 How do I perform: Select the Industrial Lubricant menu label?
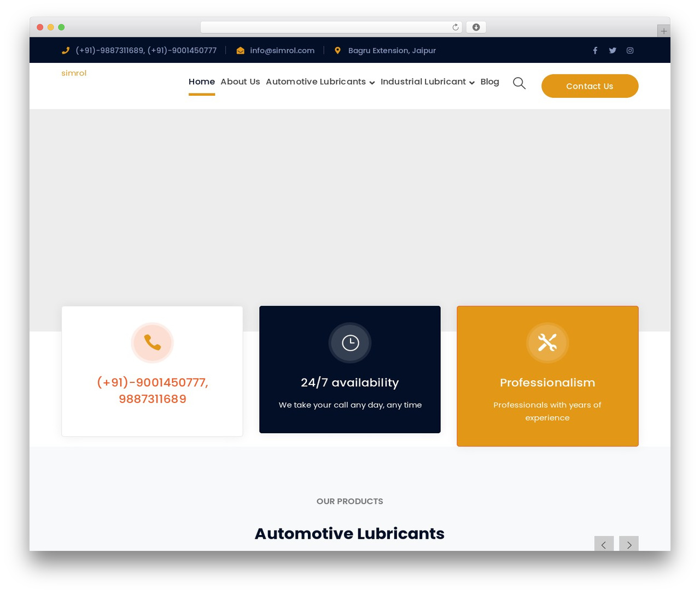click(423, 82)
